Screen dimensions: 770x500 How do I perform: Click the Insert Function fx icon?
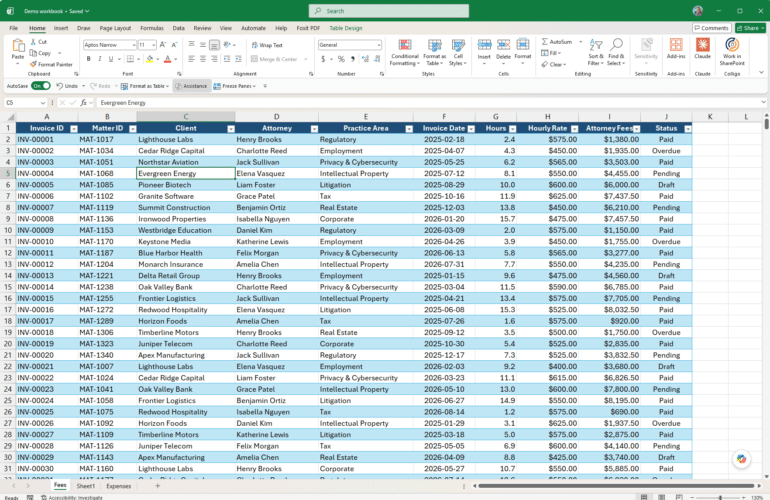83,103
